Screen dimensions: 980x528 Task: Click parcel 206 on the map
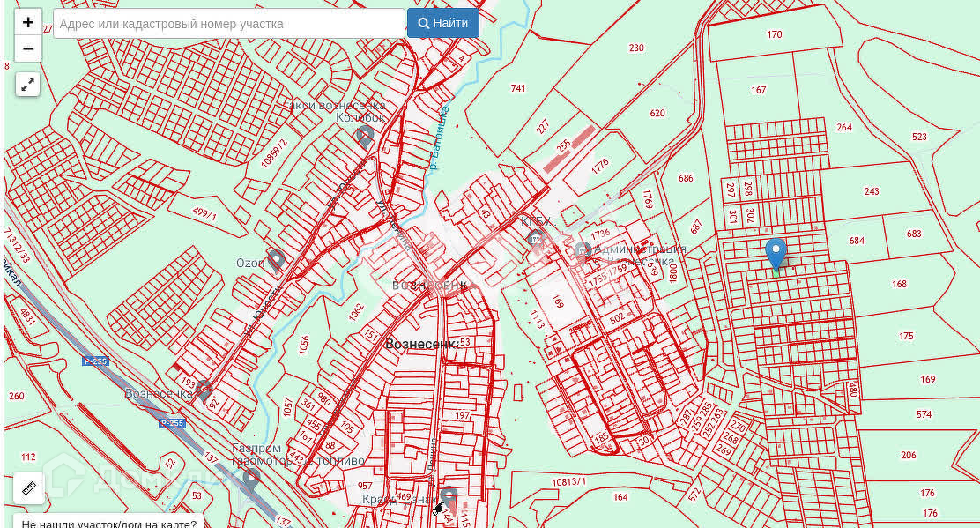(x=908, y=455)
